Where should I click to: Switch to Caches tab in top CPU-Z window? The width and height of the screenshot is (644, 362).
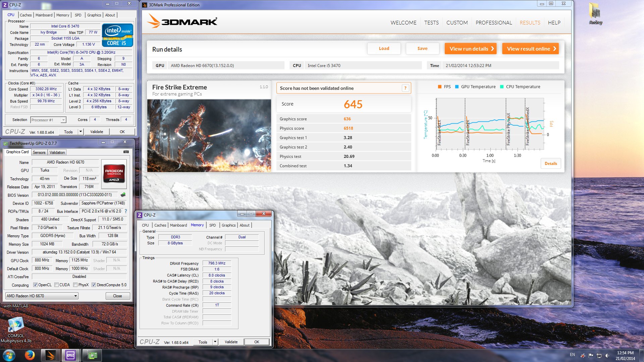(x=25, y=15)
